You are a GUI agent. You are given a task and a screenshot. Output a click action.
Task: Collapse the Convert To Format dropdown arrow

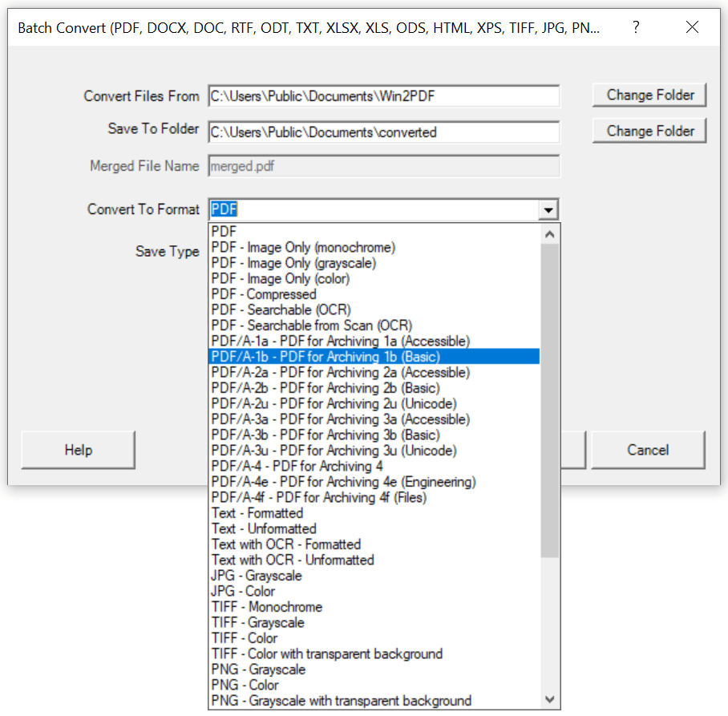[548, 210]
